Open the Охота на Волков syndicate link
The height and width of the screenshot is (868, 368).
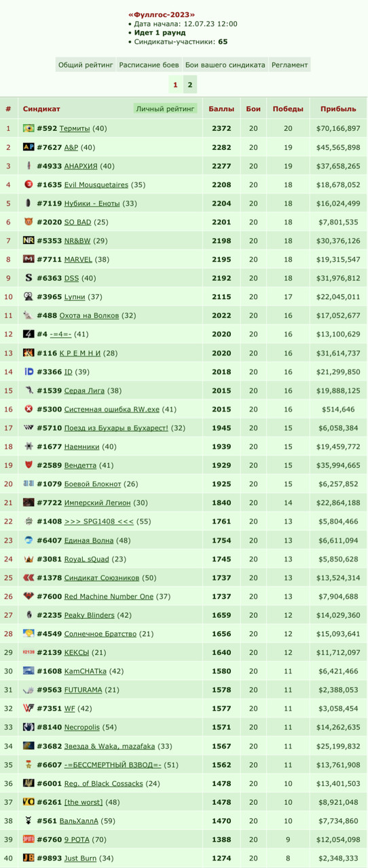(89, 315)
